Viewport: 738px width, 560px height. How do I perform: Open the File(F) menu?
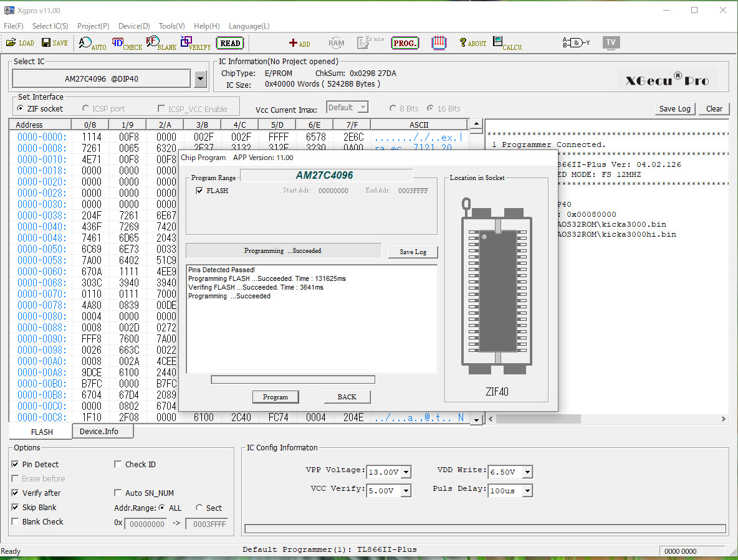point(14,26)
